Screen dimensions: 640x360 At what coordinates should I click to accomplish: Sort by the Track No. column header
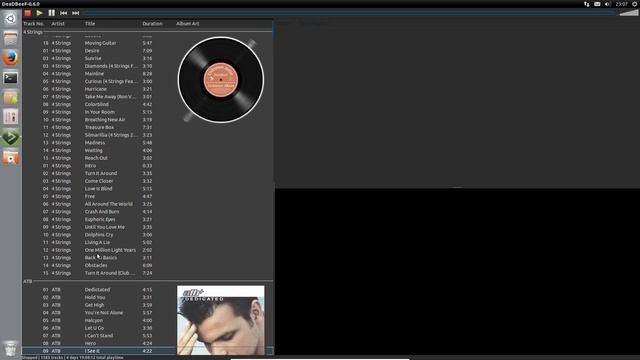point(34,24)
